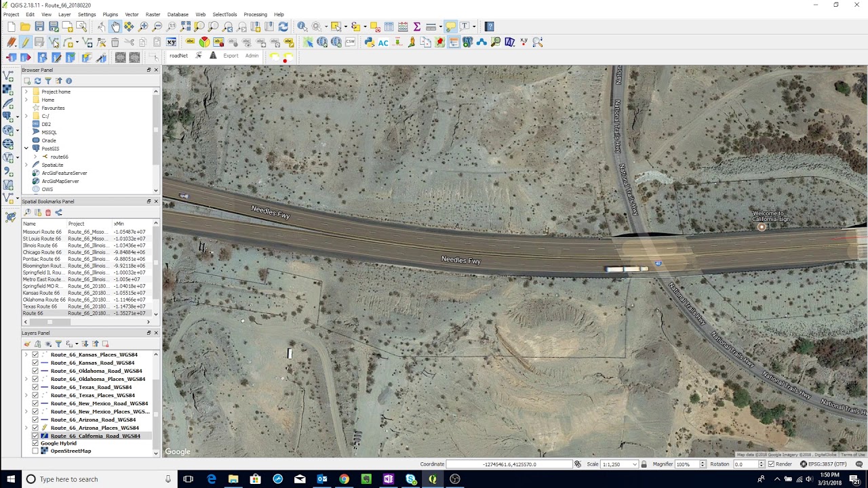The image size is (868, 488).
Task: Open a project with the folder icon
Action: coord(25,26)
